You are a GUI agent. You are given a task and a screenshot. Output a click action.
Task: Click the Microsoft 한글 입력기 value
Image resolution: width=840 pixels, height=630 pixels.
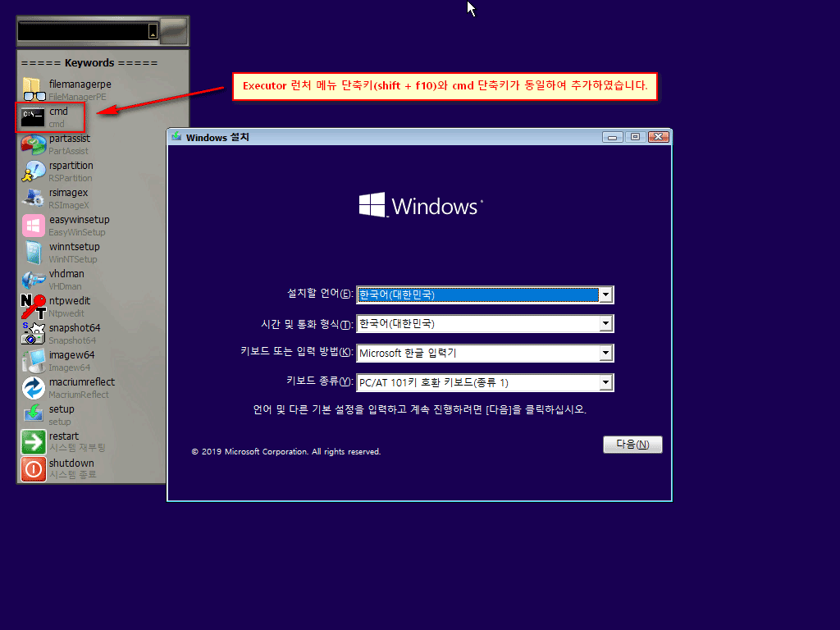click(x=408, y=353)
